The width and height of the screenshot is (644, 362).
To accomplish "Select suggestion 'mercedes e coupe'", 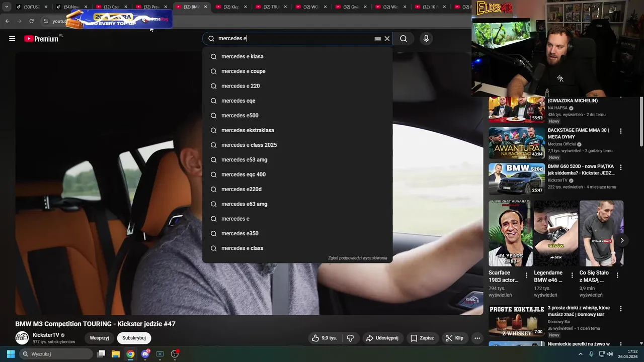I will [x=297, y=71].
